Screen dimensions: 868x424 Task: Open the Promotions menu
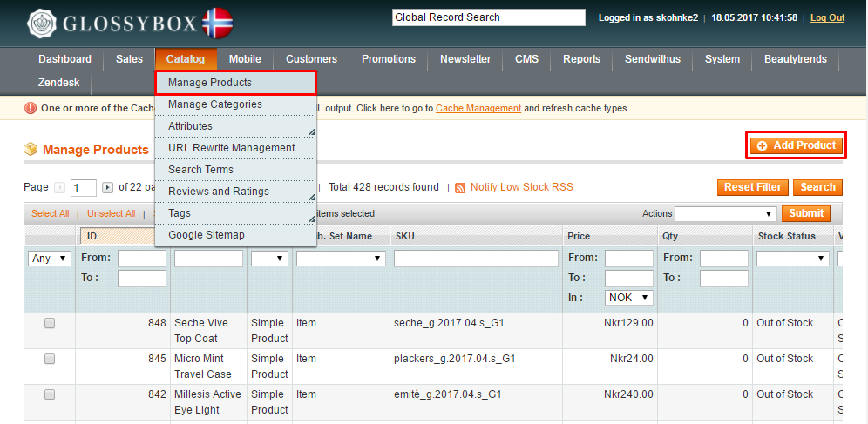(389, 59)
